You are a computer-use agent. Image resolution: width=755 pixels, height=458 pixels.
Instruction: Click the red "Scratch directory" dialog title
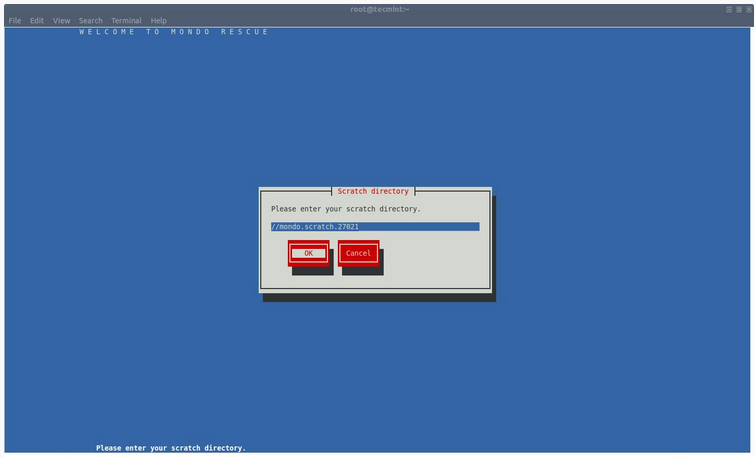(373, 191)
